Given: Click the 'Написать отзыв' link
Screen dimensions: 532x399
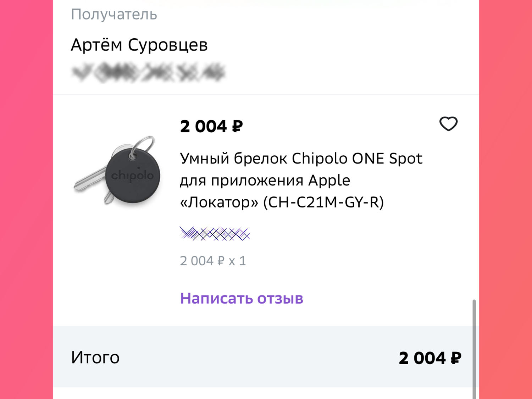Looking at the screenshot, I should click(x=242, y=298).
